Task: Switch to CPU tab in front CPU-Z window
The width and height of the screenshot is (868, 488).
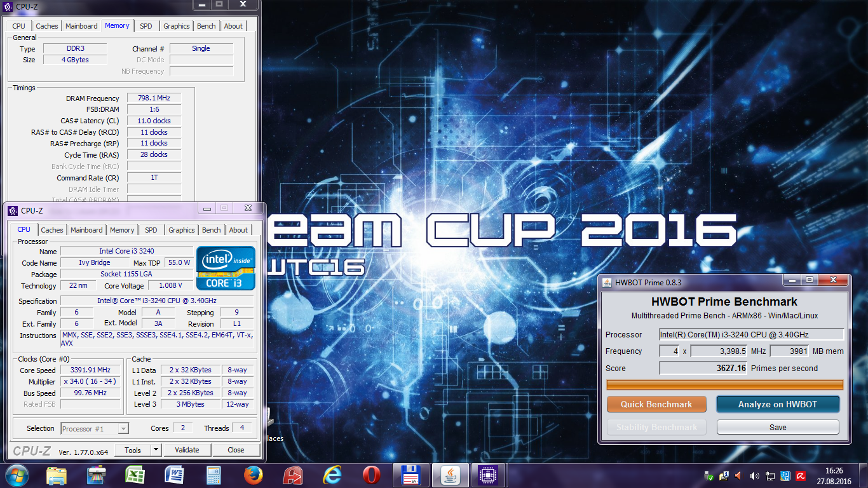Action: coord(24,229)
